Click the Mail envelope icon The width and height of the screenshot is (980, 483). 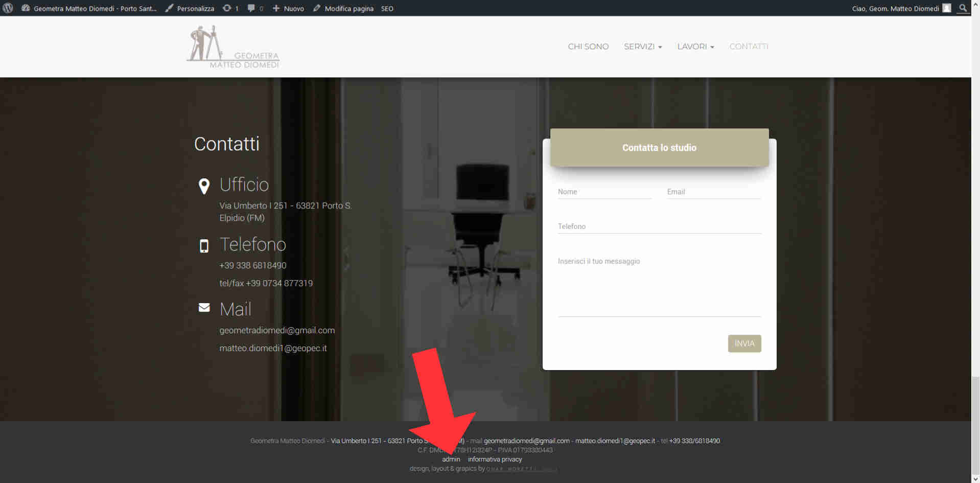204,308
